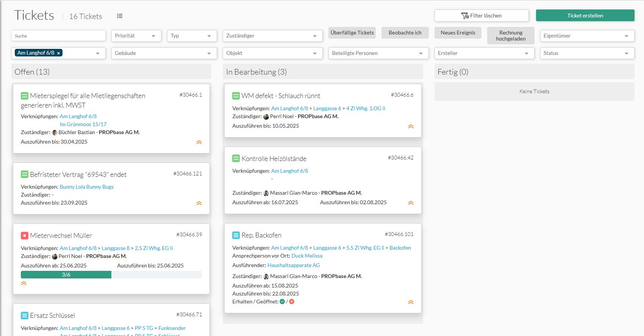Click priority arrows on Kontrolle Heizölstände ticket
The height and width of the screenshot is (336, 644).
click(x=411, y=203)
